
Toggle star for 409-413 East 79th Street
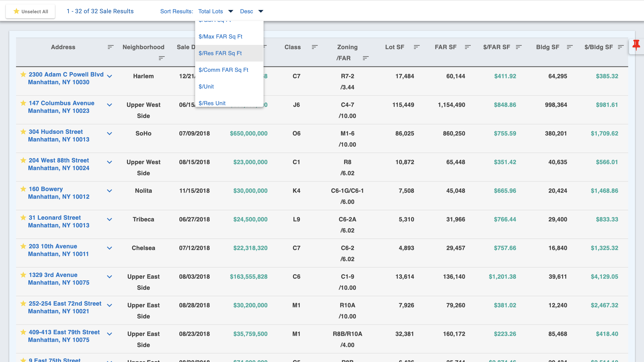point(23,332)
